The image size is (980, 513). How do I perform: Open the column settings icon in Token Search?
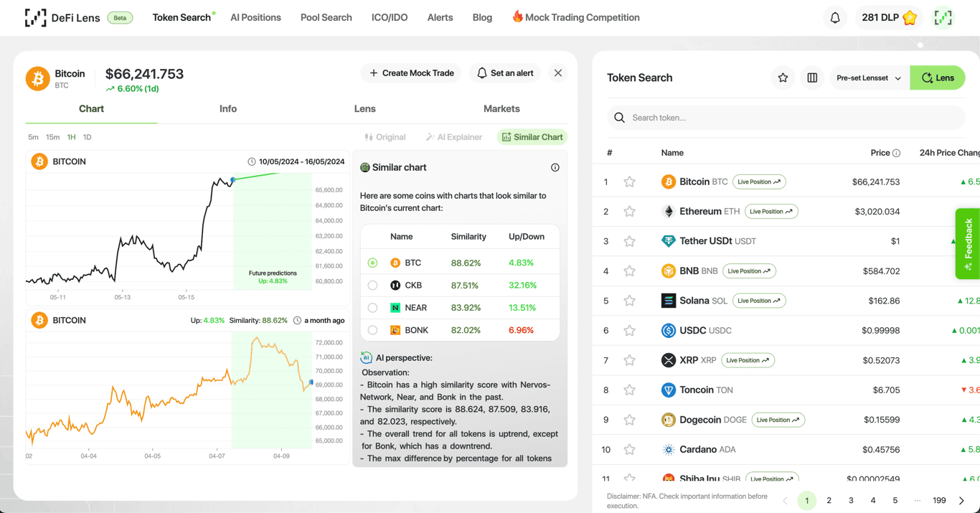click(x=812, y=77)
